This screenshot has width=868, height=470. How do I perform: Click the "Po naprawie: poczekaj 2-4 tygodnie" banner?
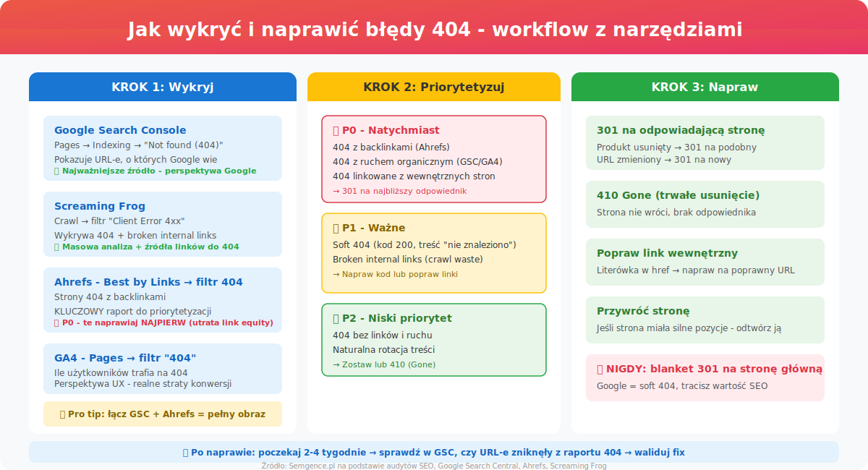pos(434,452)
